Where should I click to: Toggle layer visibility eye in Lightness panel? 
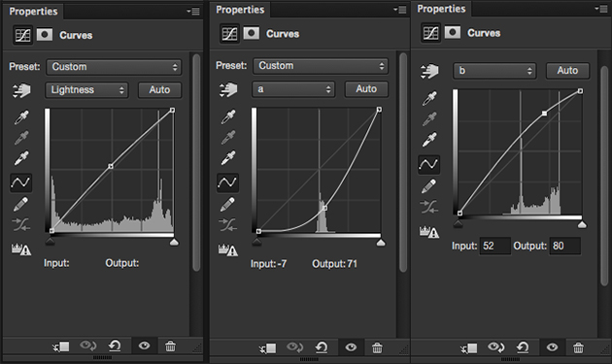pos(144,346)
